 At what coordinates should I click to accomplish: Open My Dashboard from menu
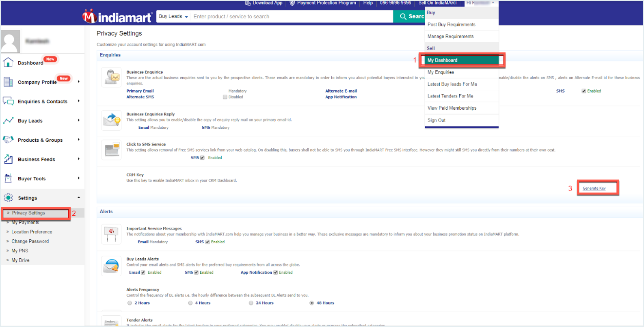(x=462, y=60)
